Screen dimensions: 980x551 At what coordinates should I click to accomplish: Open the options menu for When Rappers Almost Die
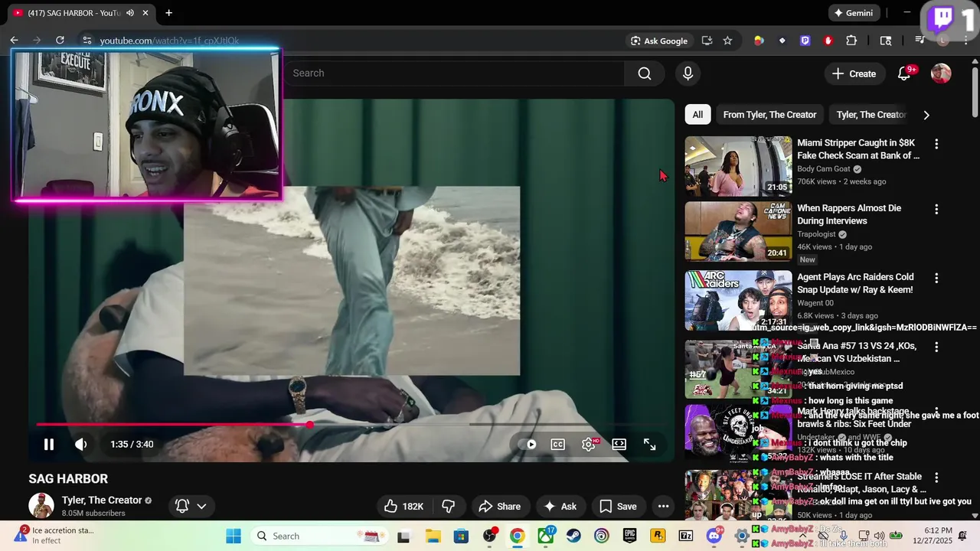[x=936, y=209]
